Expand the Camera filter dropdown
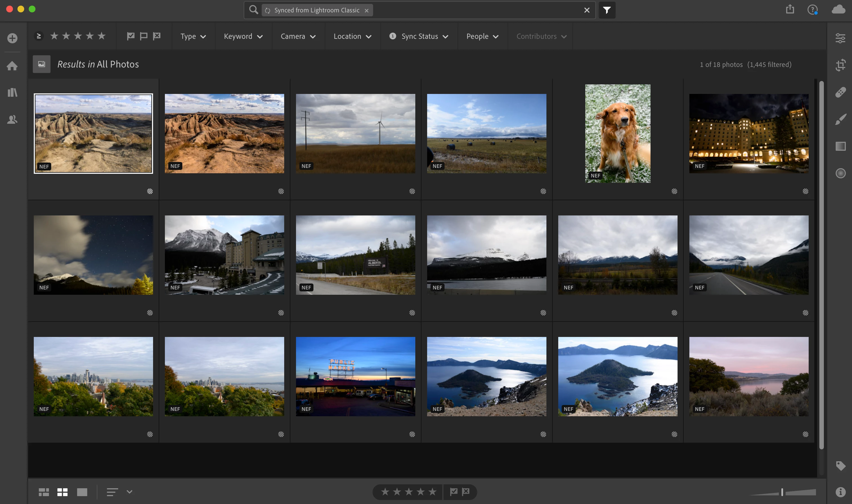 [298, 36]
